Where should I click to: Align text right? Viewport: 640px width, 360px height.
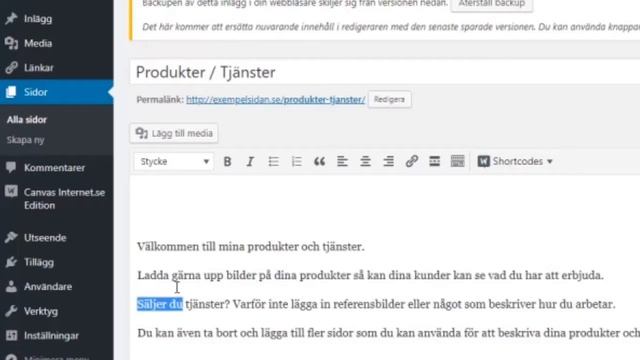[x=389, y=162]
